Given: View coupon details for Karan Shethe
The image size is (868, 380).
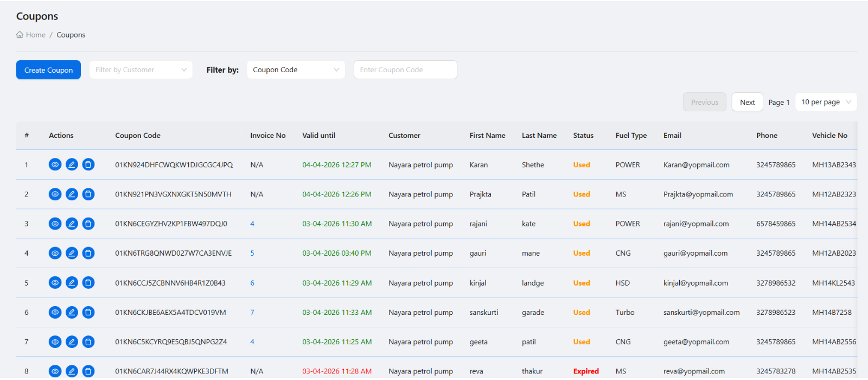Looking at the screenshot, I should click(x=55, y=164).
